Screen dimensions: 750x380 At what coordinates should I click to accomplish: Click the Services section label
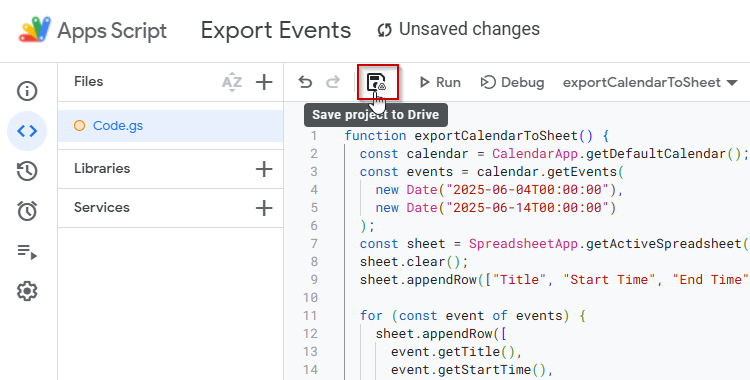click(102, 207)
